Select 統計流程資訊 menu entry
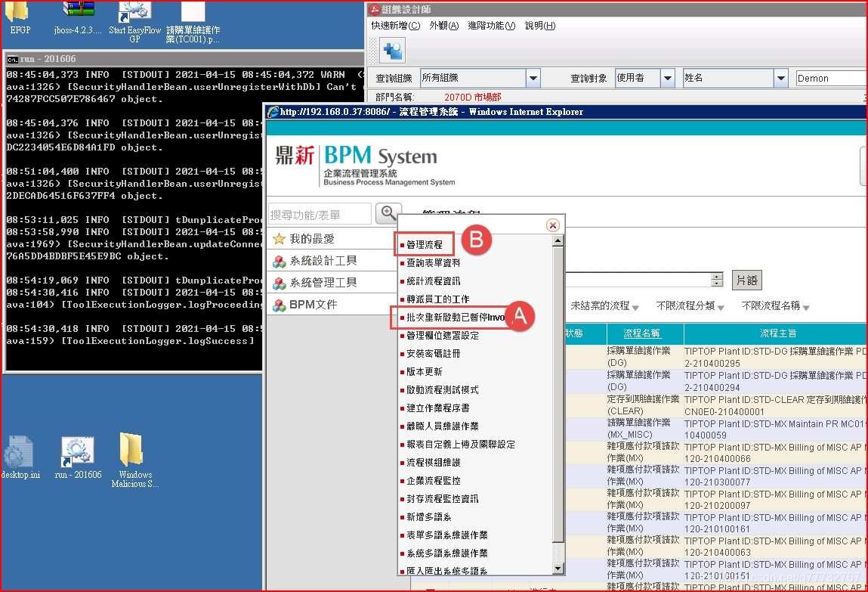 pyautogui.click(x=434, y=281)
